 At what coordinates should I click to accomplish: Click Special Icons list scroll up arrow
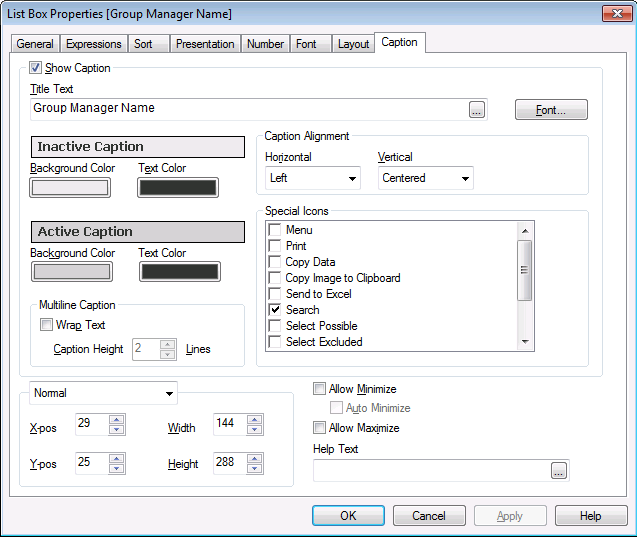525,230
